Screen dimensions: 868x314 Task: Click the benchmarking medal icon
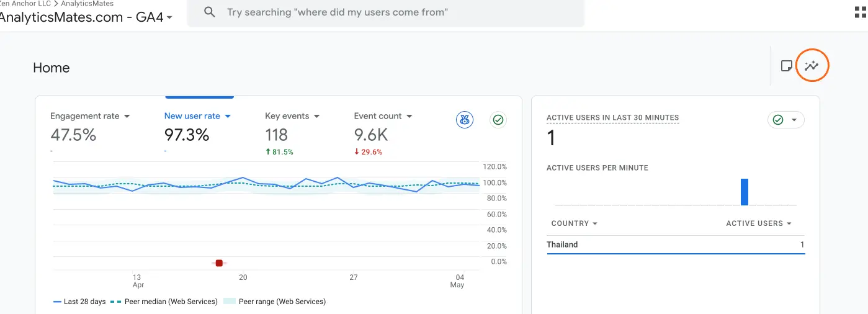click(465, 120)
